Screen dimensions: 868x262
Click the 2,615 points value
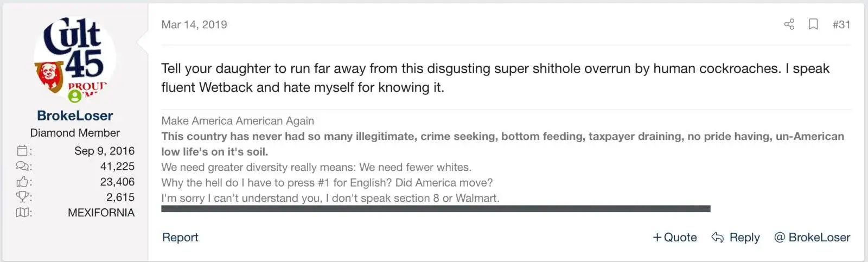pyautogui.click(x=120, y=197)
